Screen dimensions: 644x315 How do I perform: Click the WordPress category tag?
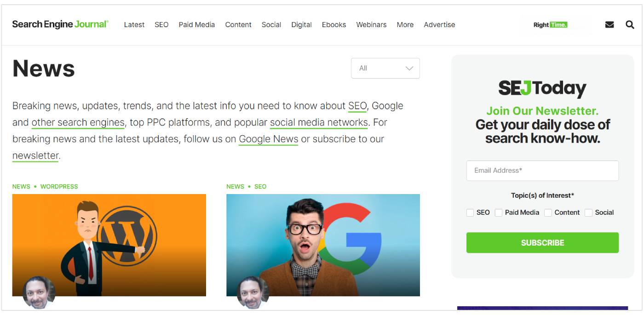[x=59, y=186]
